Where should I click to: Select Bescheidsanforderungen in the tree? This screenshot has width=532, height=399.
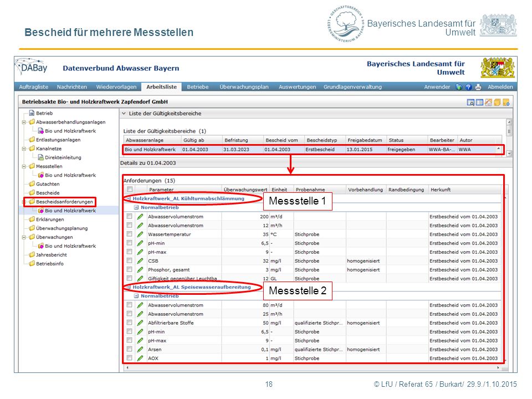[64, 202]
